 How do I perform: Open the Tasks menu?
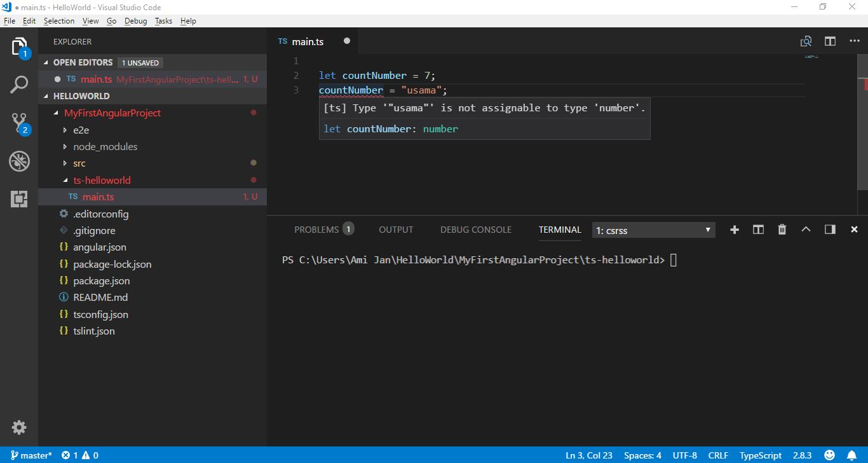pyautogui.click(x=163, y=21)
